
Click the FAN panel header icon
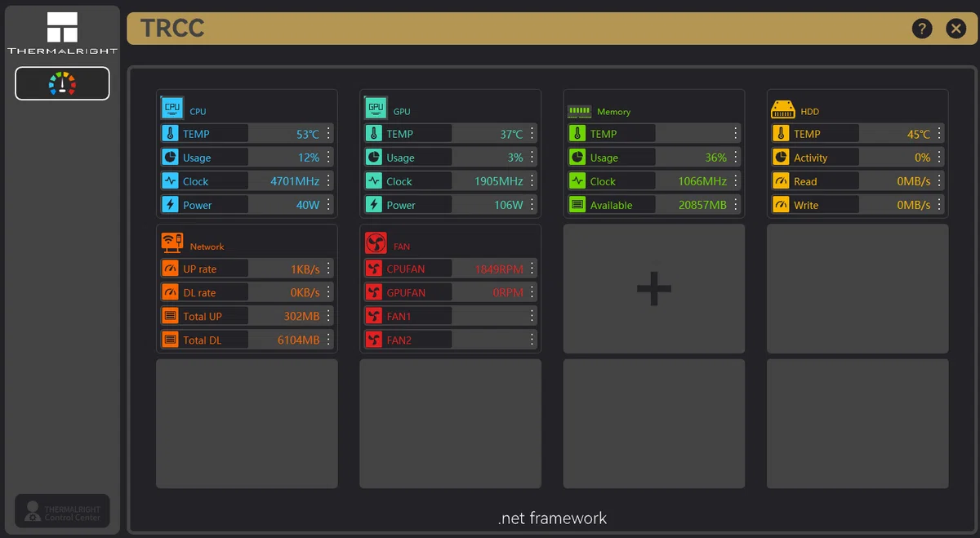376,242
